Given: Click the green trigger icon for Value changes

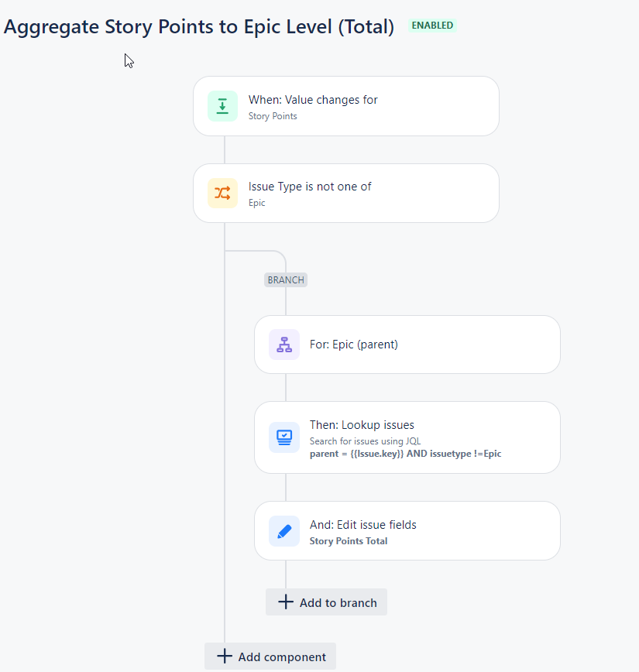Looking at the screenshot, I should pyautogui.click(x=222, y=106).
